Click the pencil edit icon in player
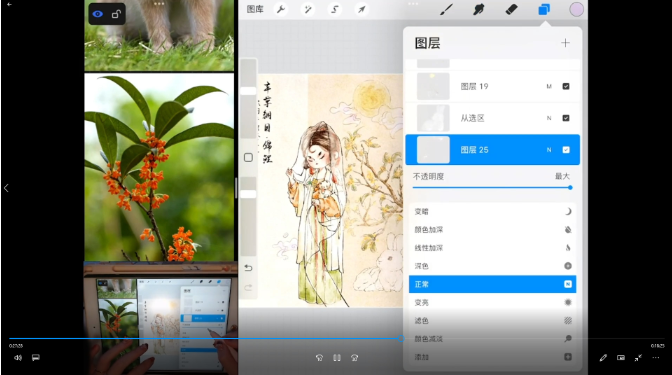Screen dimensions: 672x375 pos(603,357)
